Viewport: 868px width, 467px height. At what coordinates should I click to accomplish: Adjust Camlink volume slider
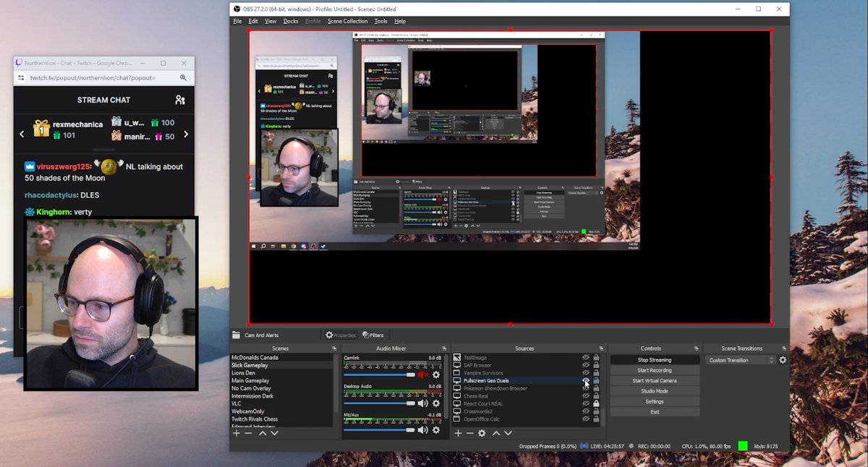[379, 374]
